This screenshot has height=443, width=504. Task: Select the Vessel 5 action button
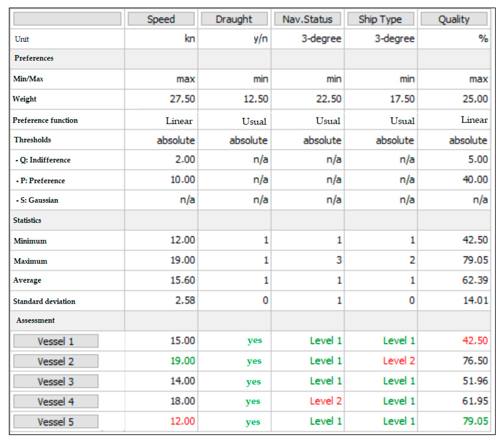click(56, 422)
